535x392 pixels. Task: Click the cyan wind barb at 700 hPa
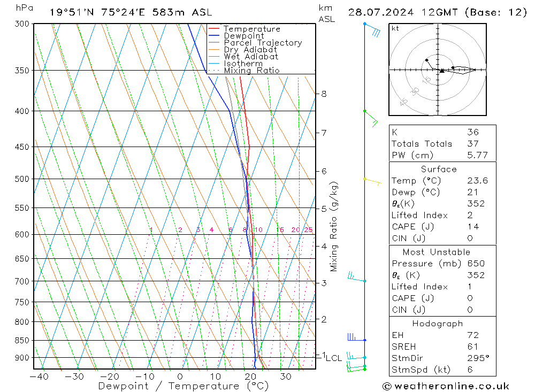357,277
